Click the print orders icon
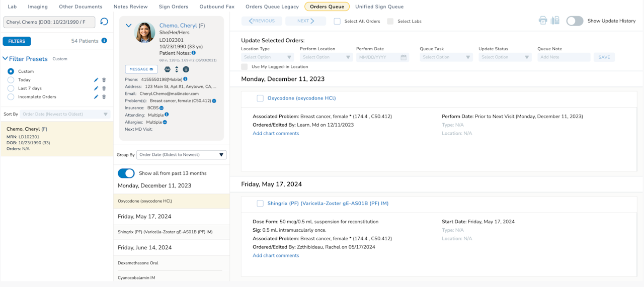Viewport: 644px width, 287px height. 543,21
